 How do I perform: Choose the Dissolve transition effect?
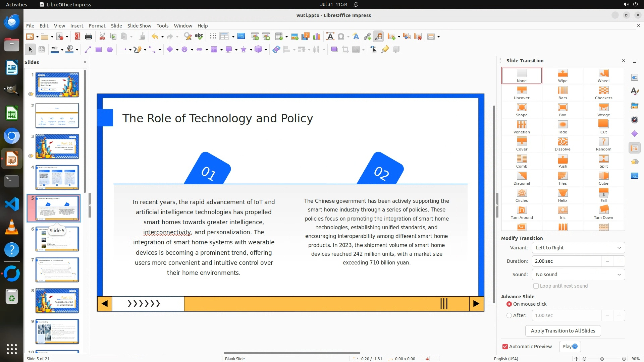coord(562,144)
